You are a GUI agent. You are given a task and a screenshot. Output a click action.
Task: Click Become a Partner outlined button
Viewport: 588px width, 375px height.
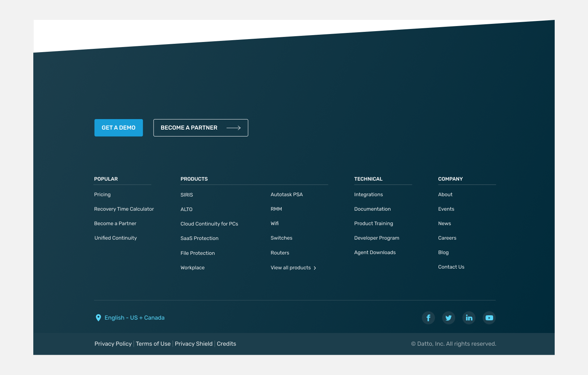tap(201, 128)
